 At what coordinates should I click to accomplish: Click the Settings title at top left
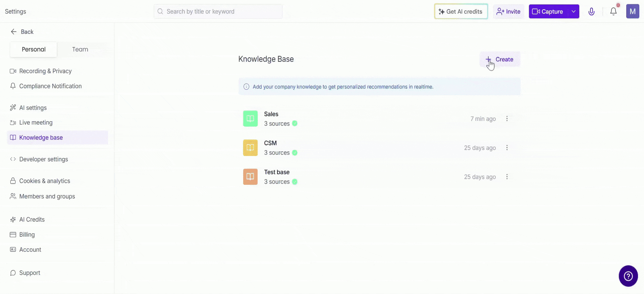point(15,11)
